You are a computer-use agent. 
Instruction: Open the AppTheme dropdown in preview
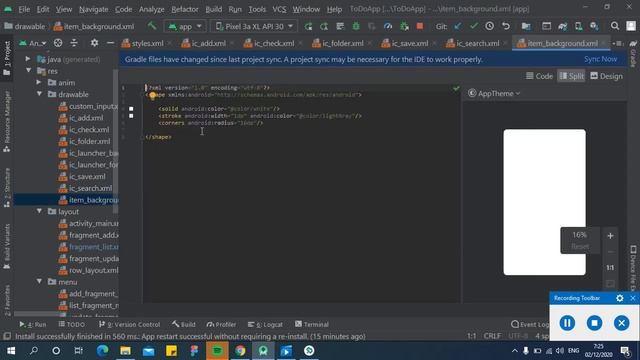coord(494,93)
